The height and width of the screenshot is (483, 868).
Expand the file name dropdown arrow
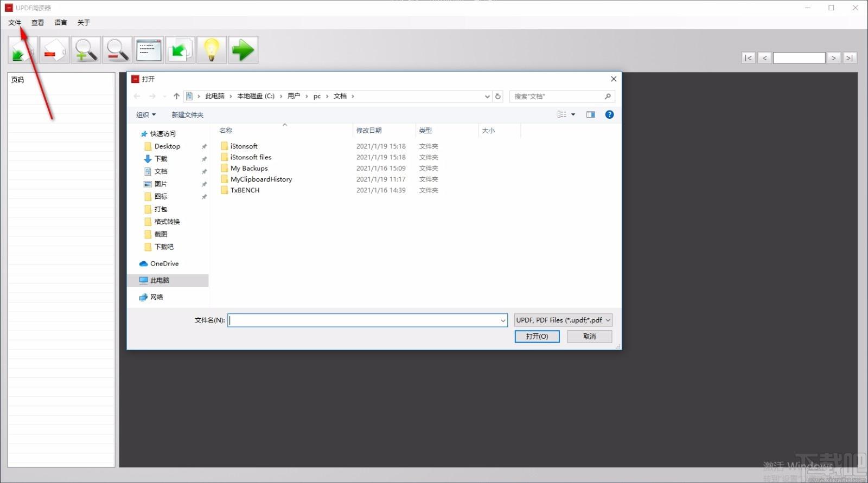(x=503, y=320)
